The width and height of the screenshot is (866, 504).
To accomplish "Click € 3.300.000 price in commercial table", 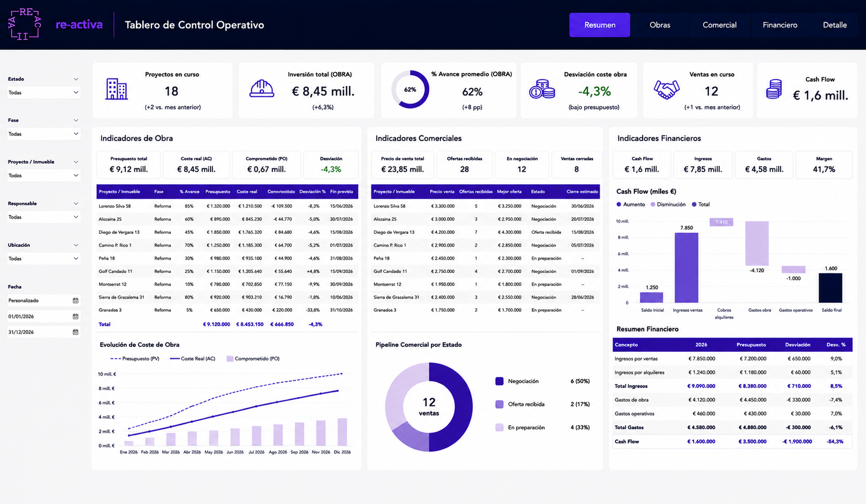I will pos(442,206).
